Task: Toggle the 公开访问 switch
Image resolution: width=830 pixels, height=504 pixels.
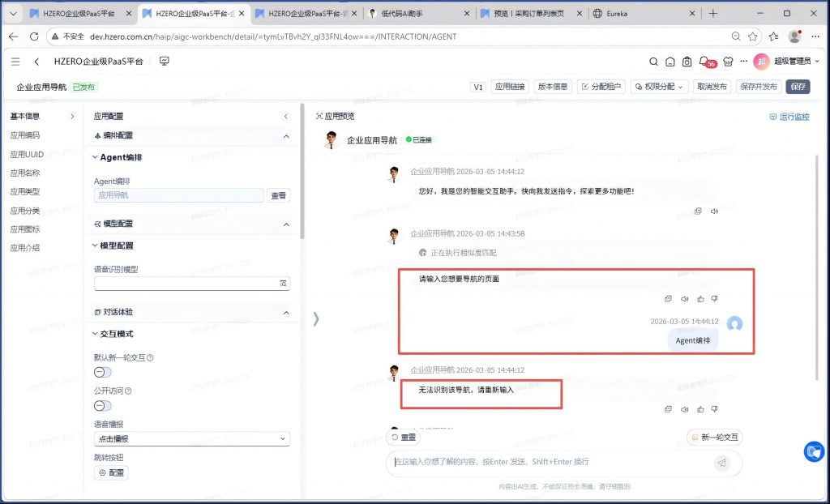Action: click(103, 405)
